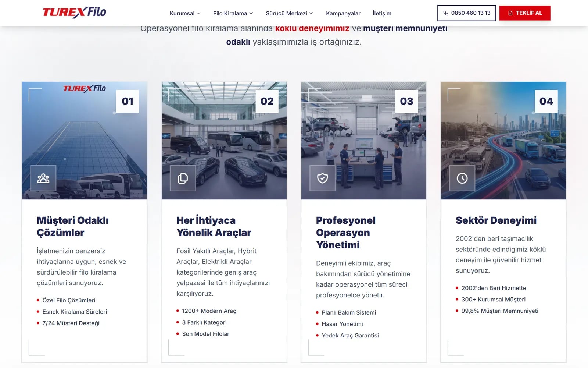Go to the İletişim page
This screenshot has width=588, height=368.
382,13
